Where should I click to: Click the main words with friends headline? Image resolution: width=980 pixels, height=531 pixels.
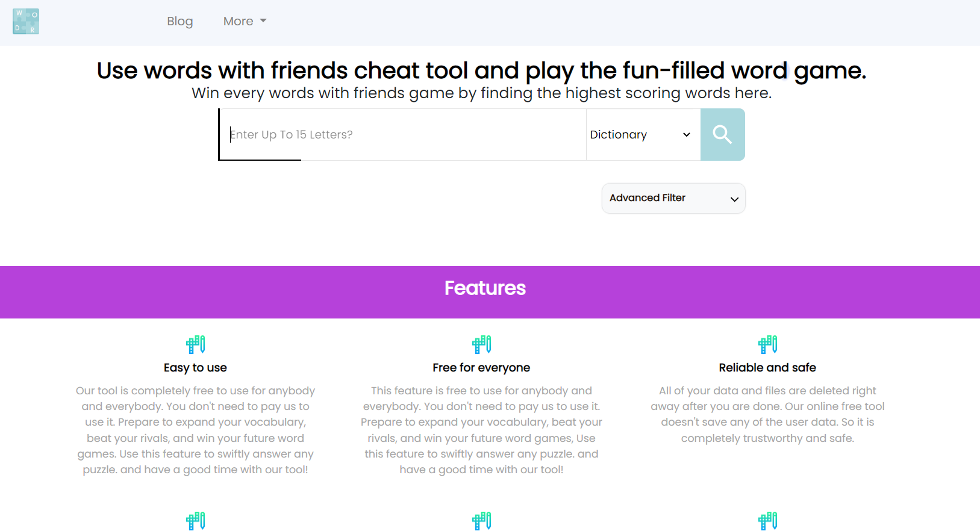481,70
